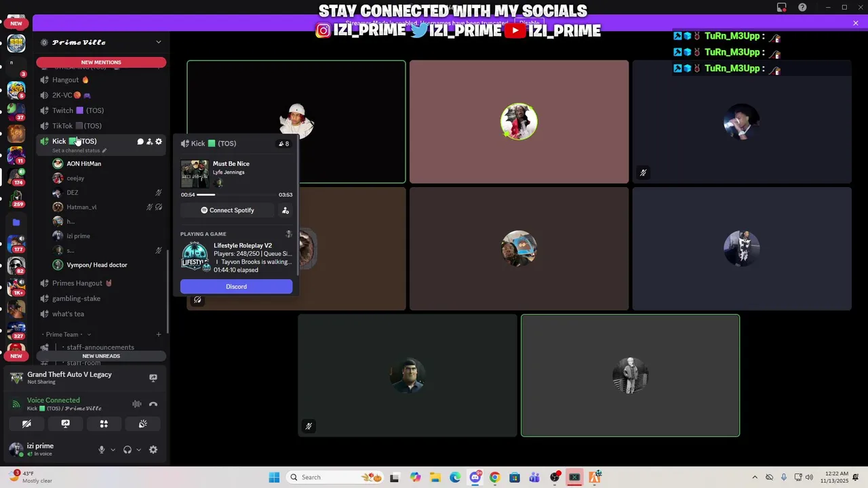Screen dimensions: 868x488
Task: Join the Twitch (TOS) voice channel
Action: pos(100,110)
